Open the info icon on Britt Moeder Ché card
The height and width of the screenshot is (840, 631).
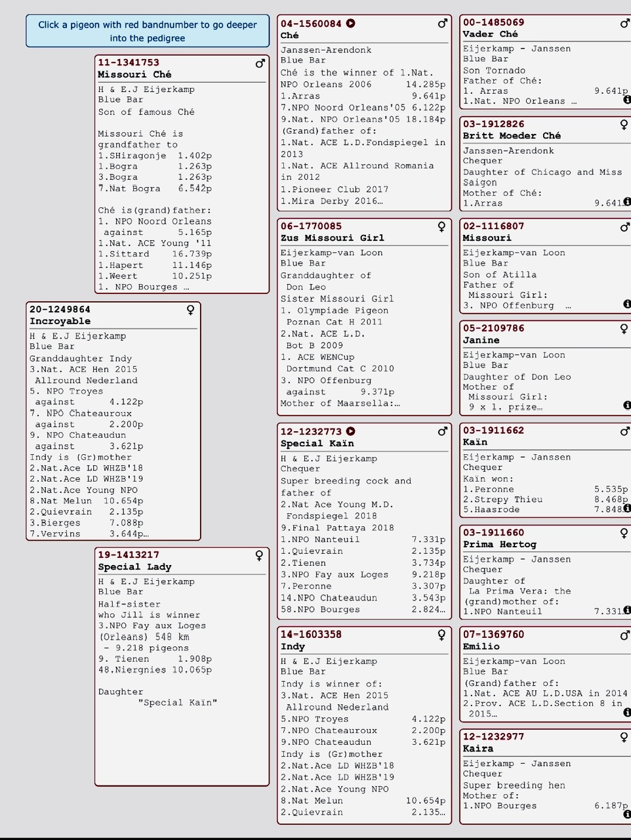[x=626, y=202]
